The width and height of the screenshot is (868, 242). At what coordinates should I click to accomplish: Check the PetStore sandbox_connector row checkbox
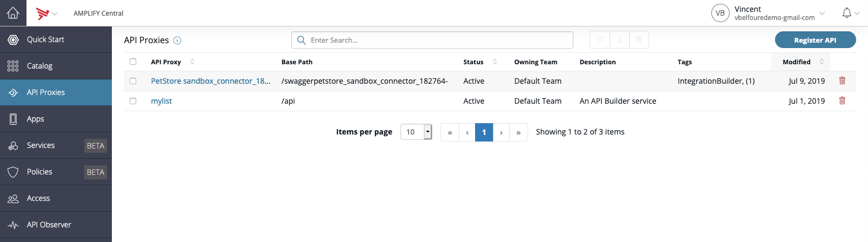(133, 81)
